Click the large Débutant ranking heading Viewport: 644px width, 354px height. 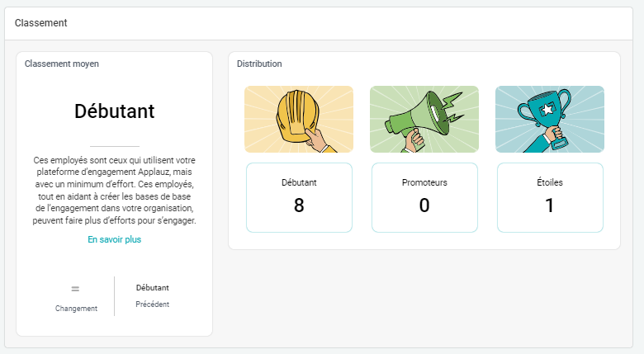(x=114, y=111)
